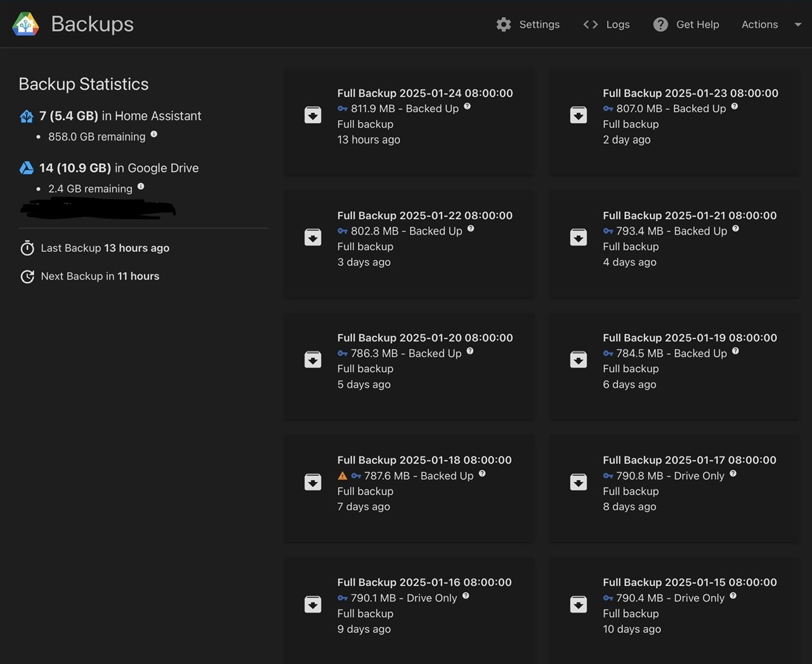Expand the Actions dropdown arrow
This screenshot has height=664, width=812.
[798, 24]
